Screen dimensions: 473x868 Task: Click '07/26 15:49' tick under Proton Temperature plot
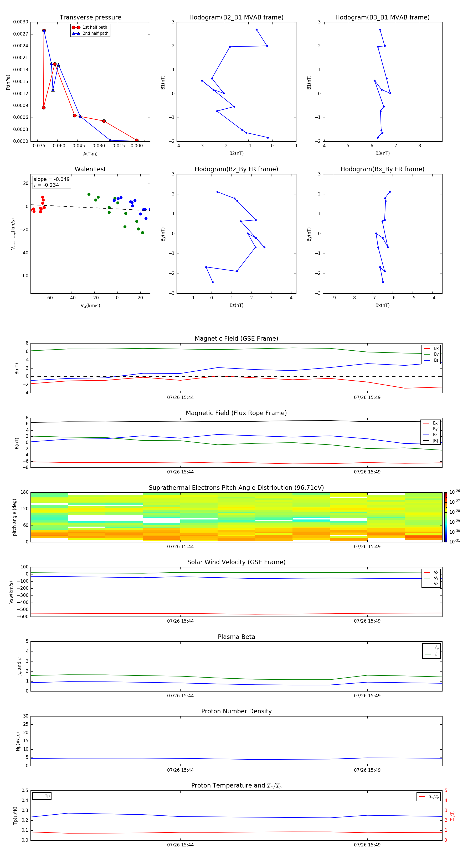point(367,845)
